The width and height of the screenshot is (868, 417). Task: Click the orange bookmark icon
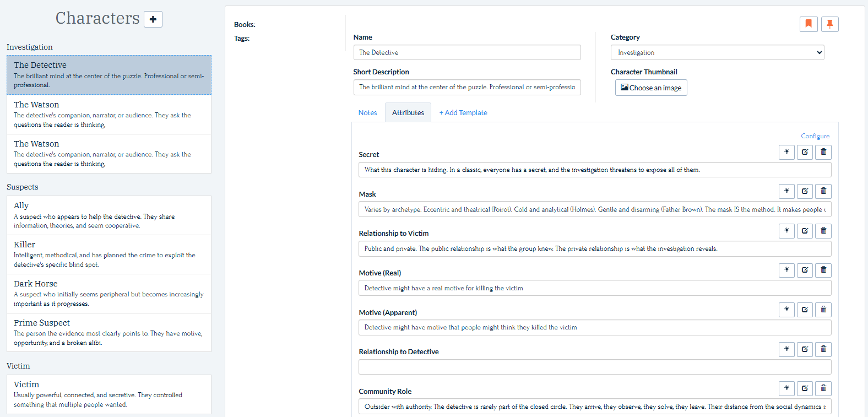coord(809,24)
